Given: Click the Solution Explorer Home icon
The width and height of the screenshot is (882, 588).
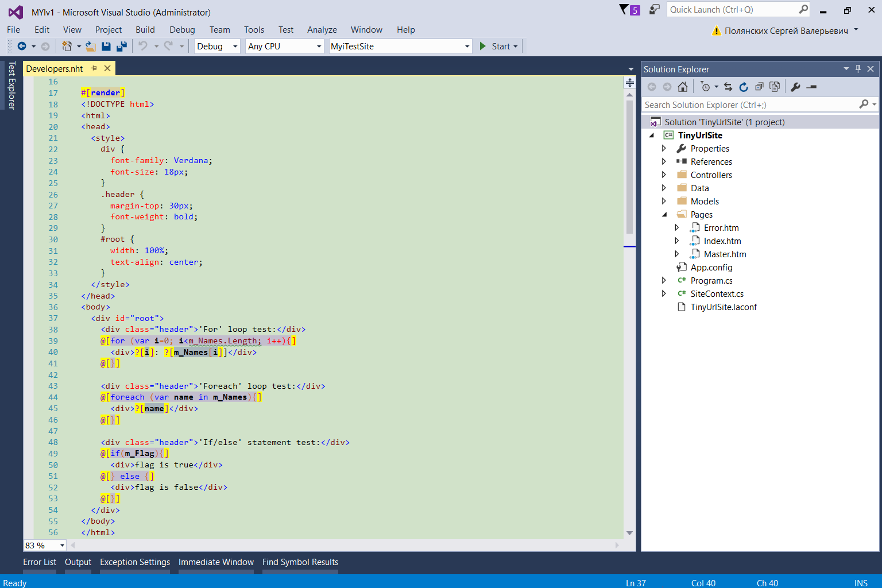Looking at the screenshot, I should (683, 87).
